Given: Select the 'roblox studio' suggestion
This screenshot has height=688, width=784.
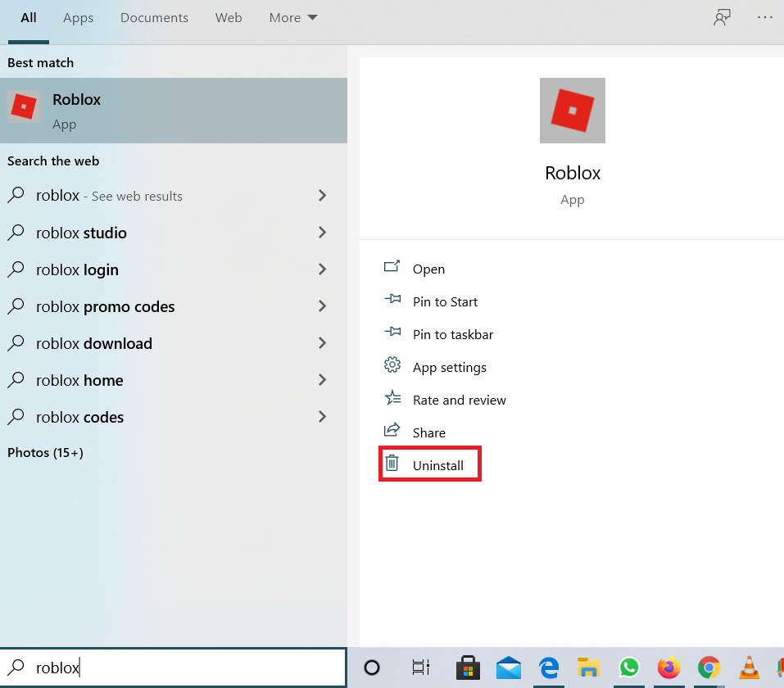Looking at the screenshot, I should click(x=174, y=233).
